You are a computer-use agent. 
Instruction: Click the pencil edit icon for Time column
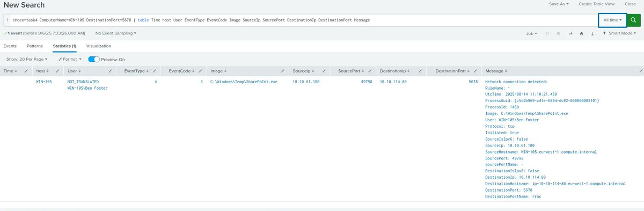click(26, 71)
